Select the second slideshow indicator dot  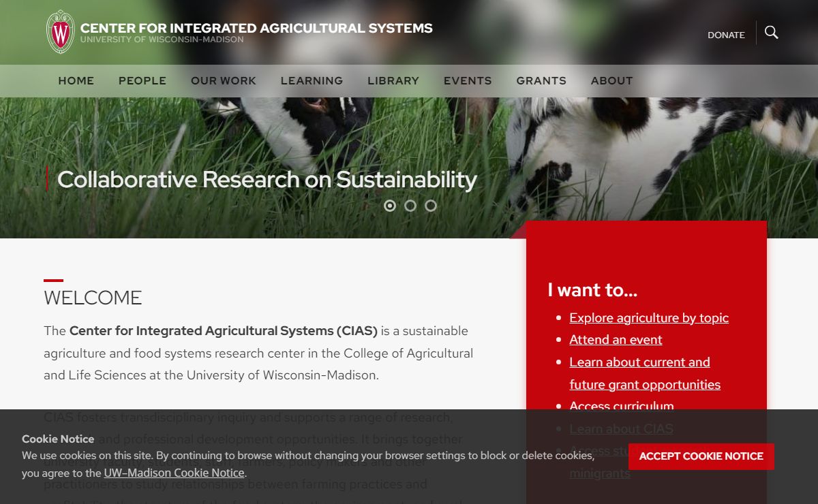coord(410,206)
